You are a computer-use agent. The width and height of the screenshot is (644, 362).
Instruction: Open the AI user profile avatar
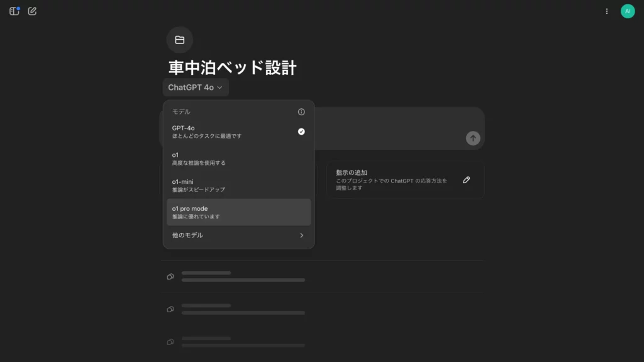click(627, 11)
